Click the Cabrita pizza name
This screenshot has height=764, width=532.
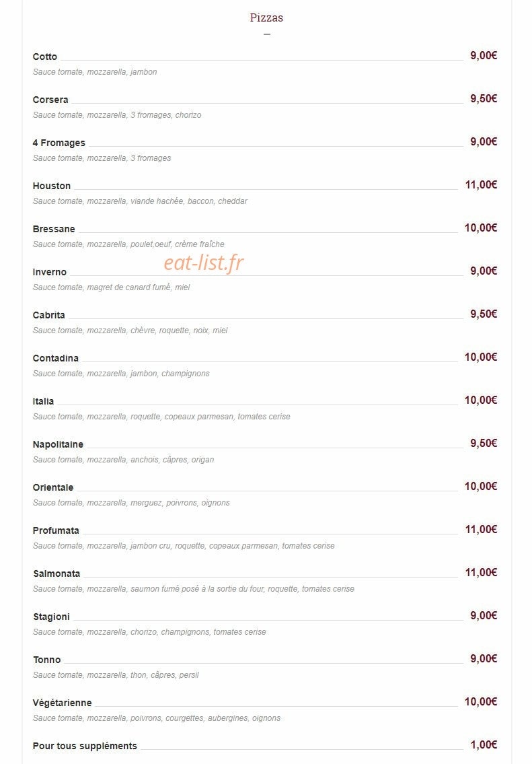pos(48,315)
